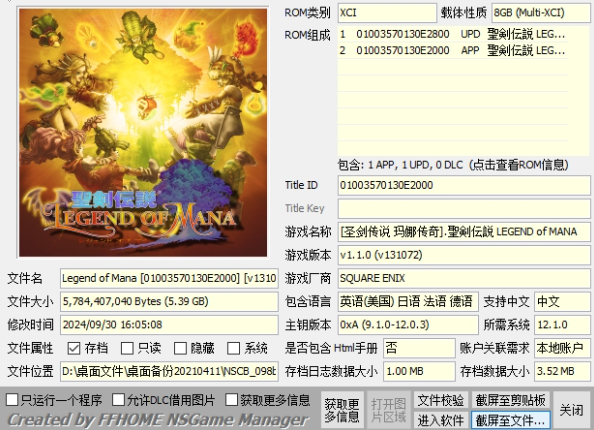This screenshot has width=594, height=430.
Task: Click the 包含语言 languages field
Action: [408, 302]
